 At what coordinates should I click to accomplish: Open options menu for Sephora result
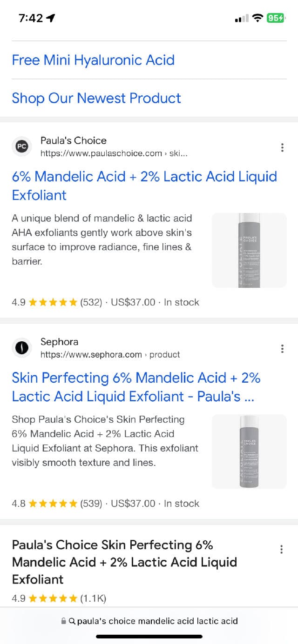[282, 349]
